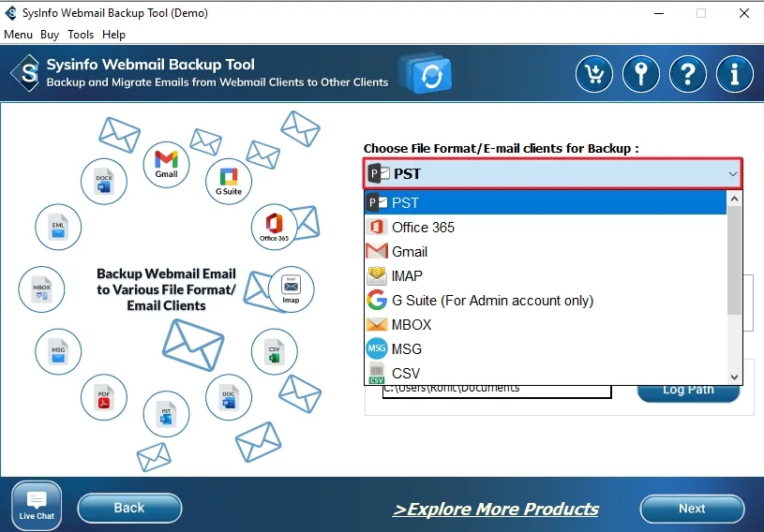Click the DOCX circle icon in illustration
The image size is (764, 532).
pyautogui.click(x=104, y=182)
